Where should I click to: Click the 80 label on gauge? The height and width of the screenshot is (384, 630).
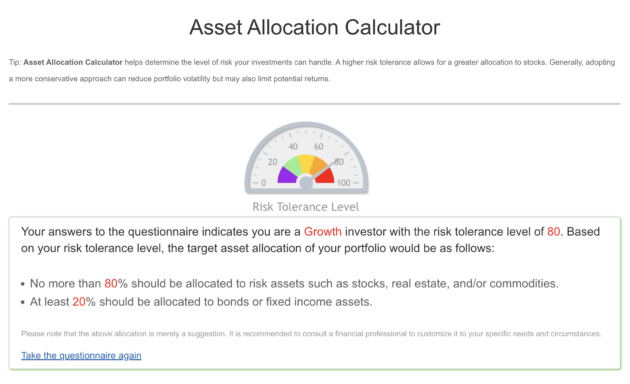click(339, 162)
